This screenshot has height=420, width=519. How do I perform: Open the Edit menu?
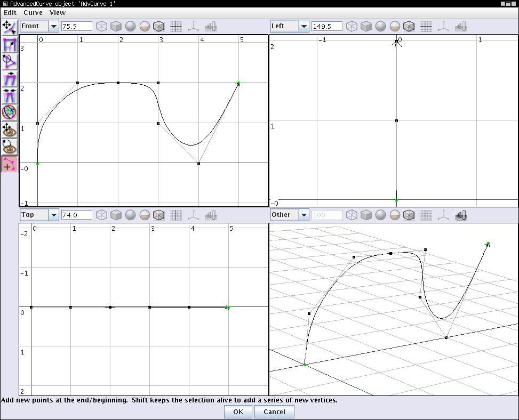10,13
